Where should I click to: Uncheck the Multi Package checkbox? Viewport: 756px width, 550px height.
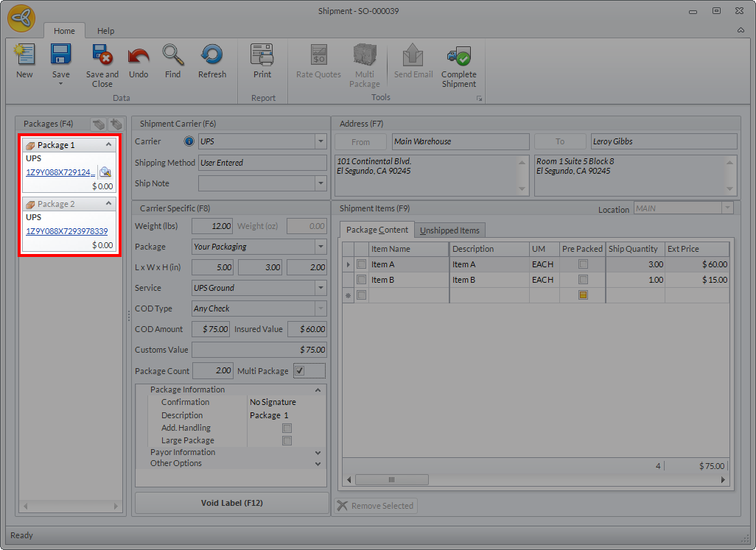pyautogui.click(x=299, y=371)
